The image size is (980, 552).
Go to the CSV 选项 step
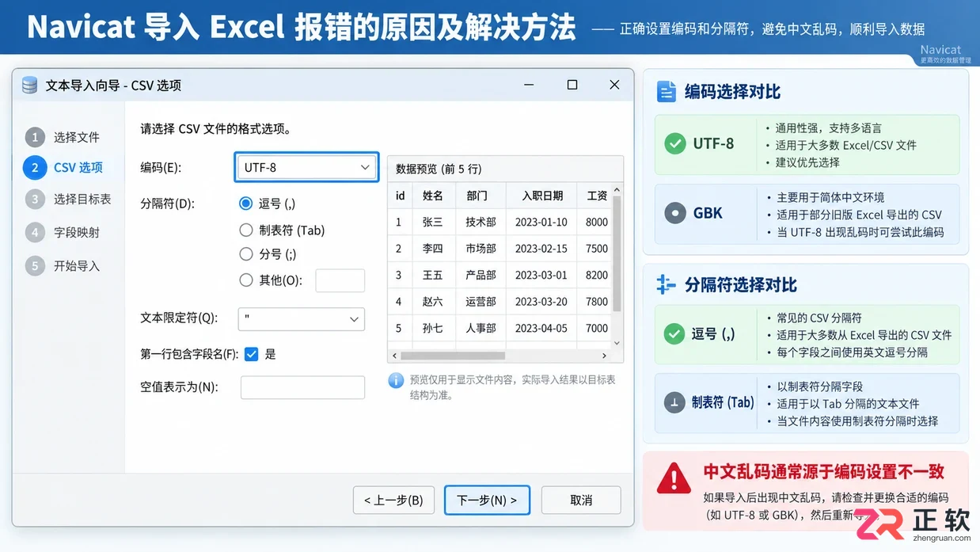coord(78,168)
